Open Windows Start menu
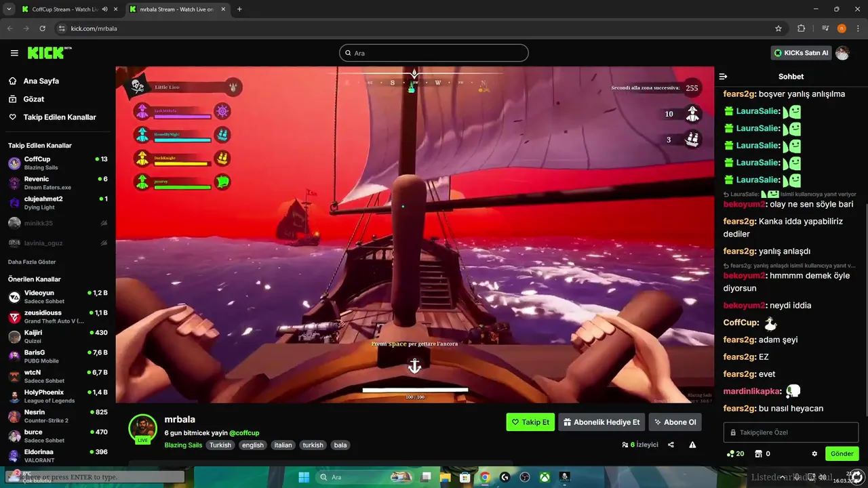This screenshot has width=868, height=488. pos(304,477)
